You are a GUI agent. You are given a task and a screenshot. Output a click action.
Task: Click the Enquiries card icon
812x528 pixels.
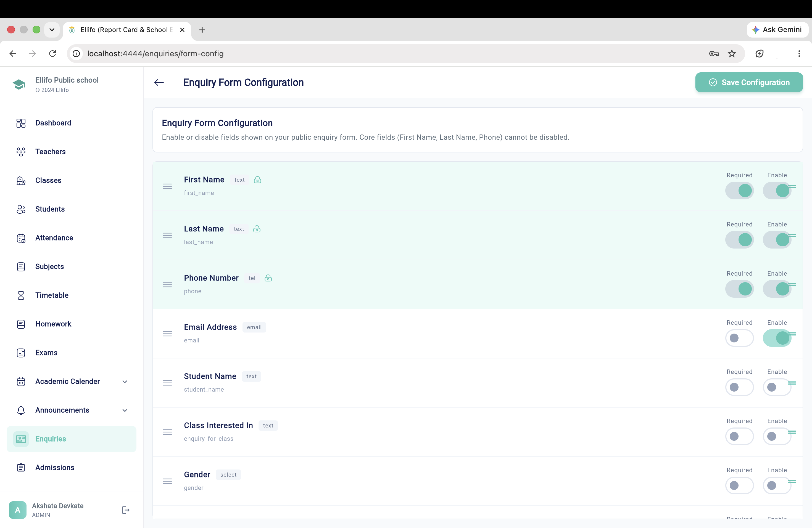pyautogui.click(x=21, y=439)
